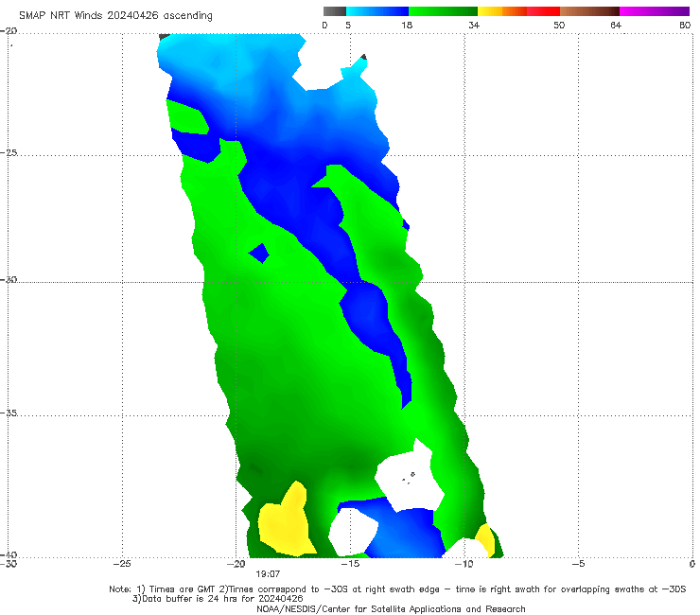Click the cyan-blue segment of the color bar
Screen dimensions: 700x615
(377, 11)
